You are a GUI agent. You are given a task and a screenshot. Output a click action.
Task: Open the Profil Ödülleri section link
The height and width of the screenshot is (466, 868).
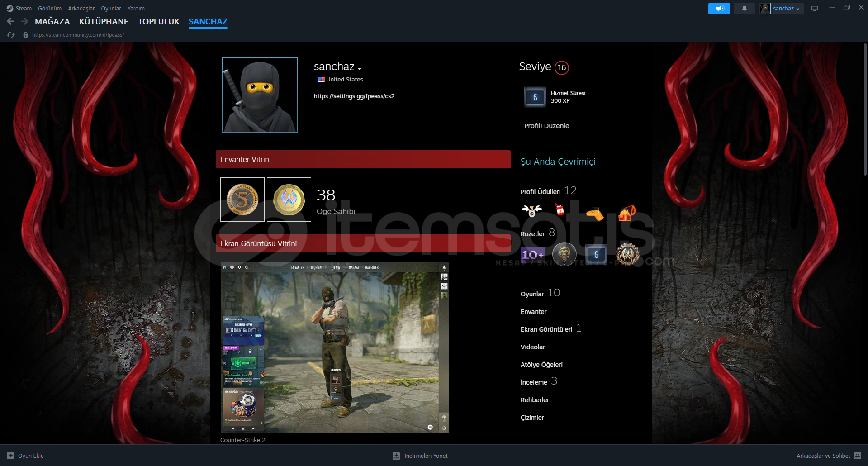[x=541, y=192]
